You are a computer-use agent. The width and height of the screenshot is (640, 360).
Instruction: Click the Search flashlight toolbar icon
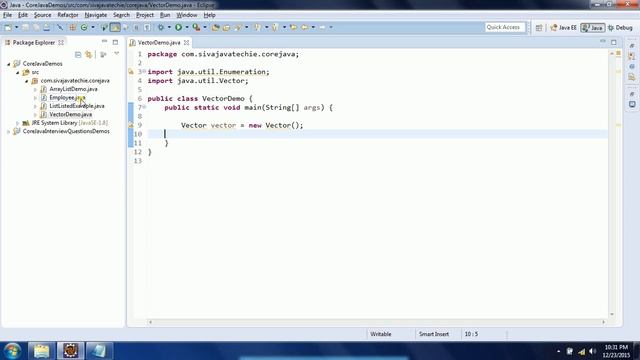click(238, 27)
